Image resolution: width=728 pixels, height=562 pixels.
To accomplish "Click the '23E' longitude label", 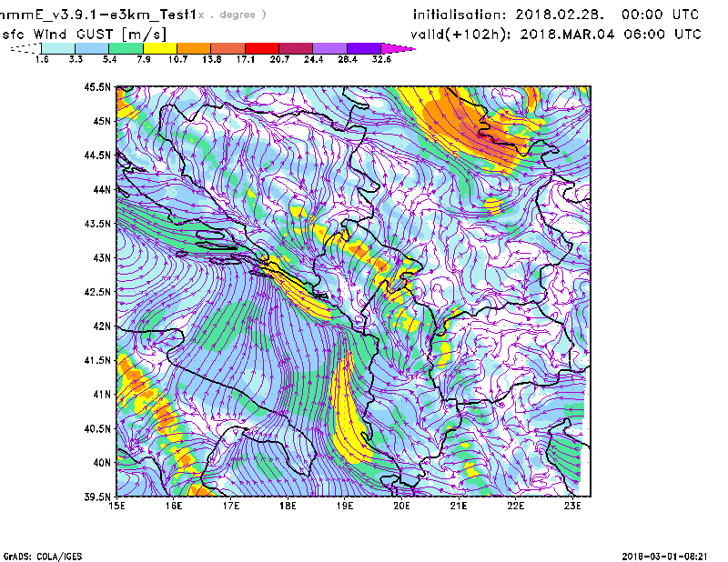I will [x=572, y=506].
